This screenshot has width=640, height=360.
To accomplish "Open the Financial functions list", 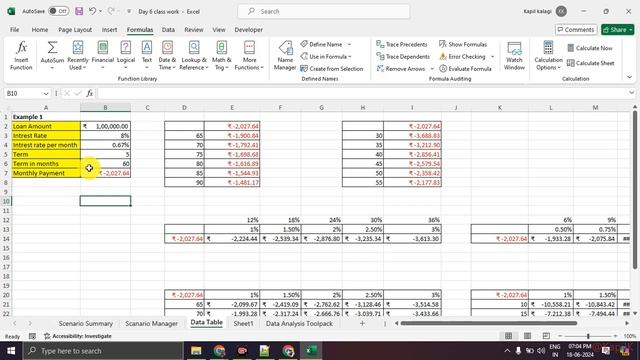I will point(102,56).
